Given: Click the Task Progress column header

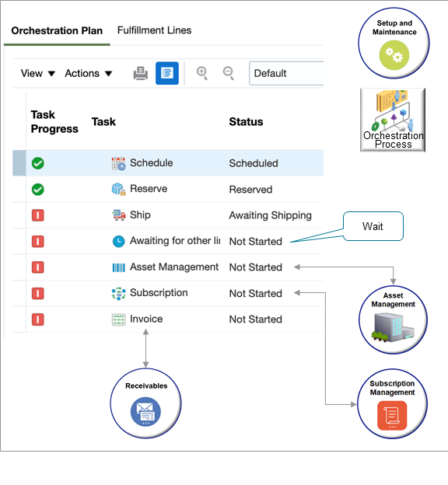Looking at the screenshot, I should coord(54,121).
